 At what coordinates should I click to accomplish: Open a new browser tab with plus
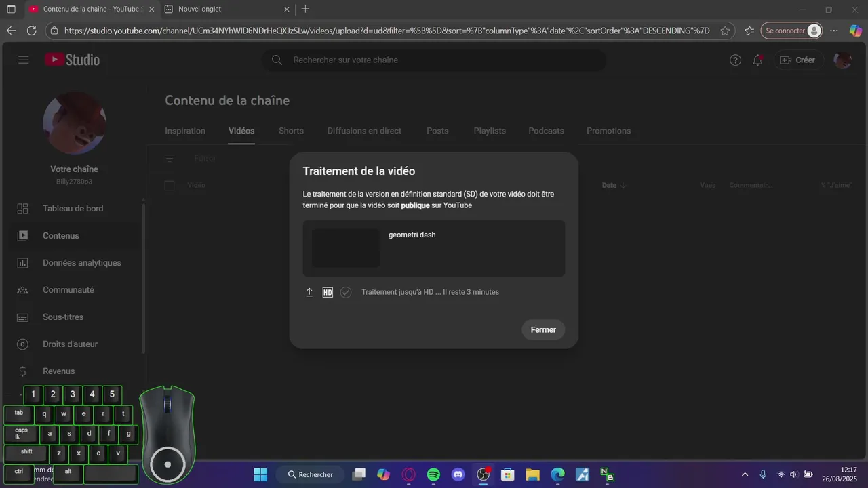tap(305, 9)
